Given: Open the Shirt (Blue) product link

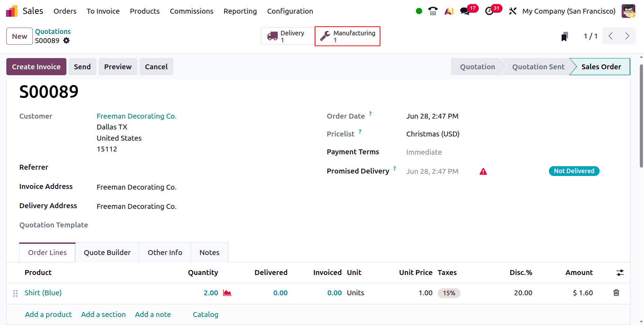Looking at the screenshot, I should 43,293.
